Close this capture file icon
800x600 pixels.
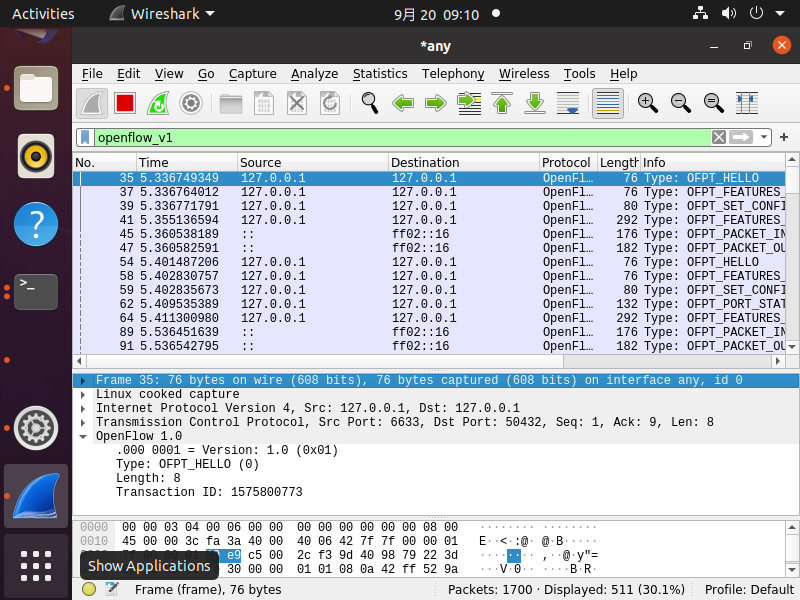(x=297, y=104)
